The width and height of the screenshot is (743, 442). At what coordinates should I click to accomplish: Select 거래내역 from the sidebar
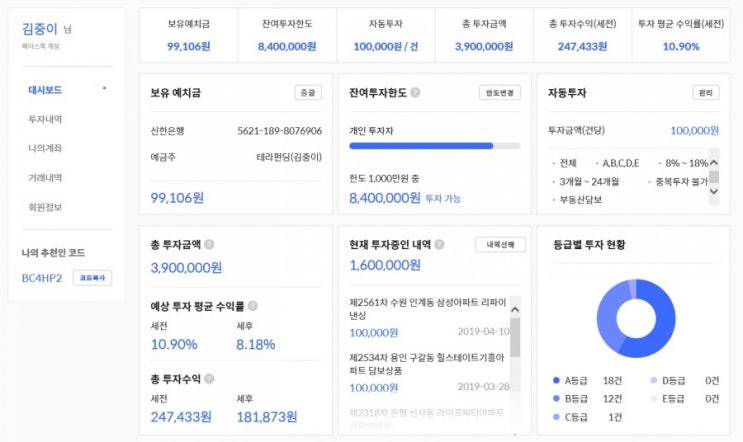45,178
